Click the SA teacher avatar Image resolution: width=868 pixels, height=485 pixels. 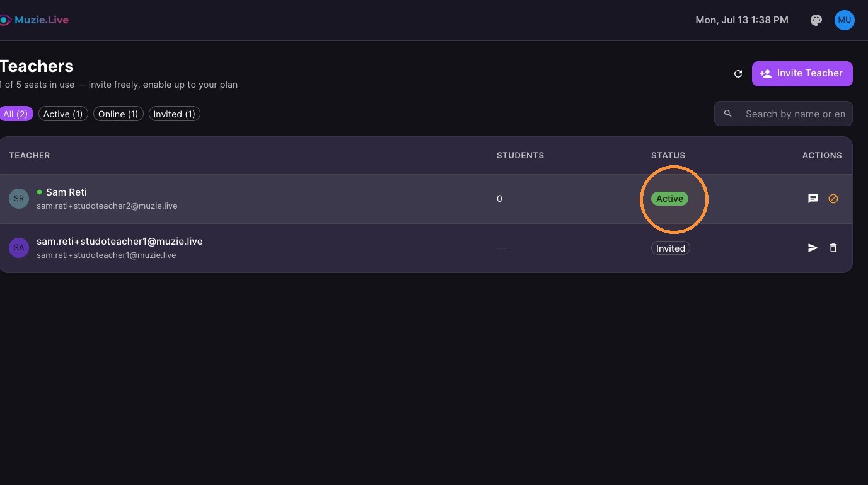point(19,248)
